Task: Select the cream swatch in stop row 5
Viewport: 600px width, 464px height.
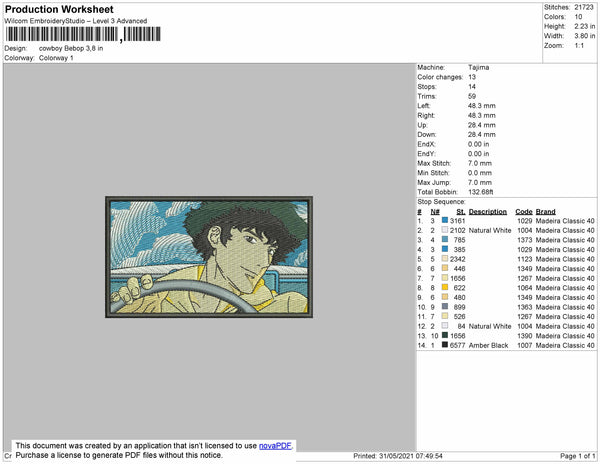Action: click(x=445, y=259)
